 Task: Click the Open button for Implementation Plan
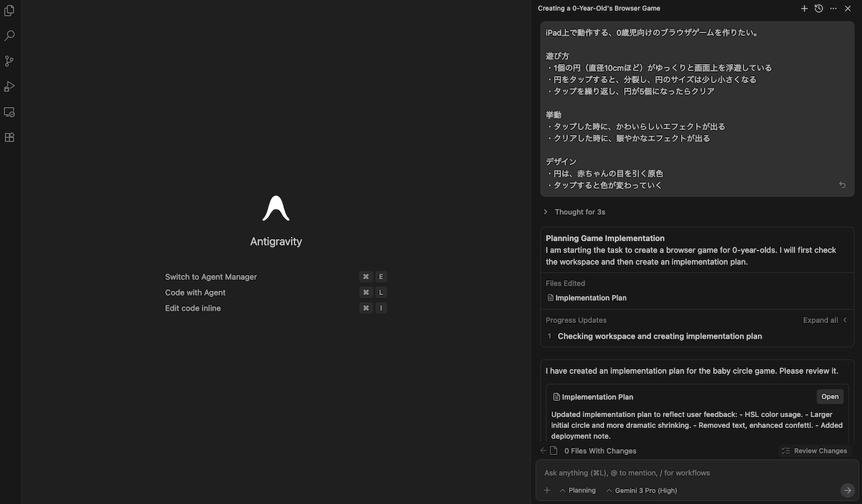tap(830, 396)
